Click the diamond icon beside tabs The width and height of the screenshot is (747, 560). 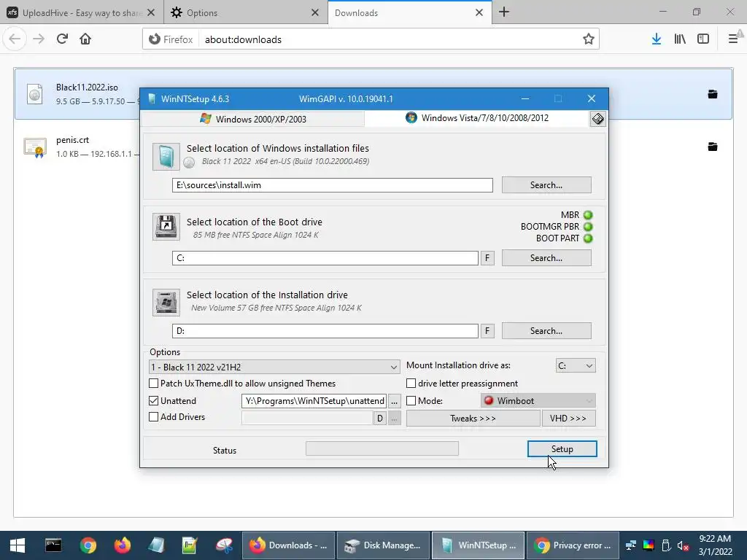(x=598, y=119)
